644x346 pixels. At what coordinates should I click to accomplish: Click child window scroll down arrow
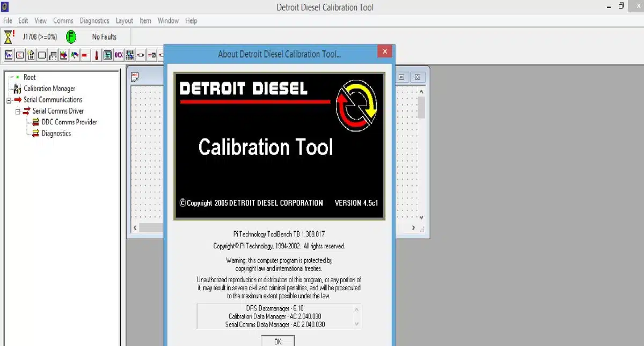click(x=421, y=217)
